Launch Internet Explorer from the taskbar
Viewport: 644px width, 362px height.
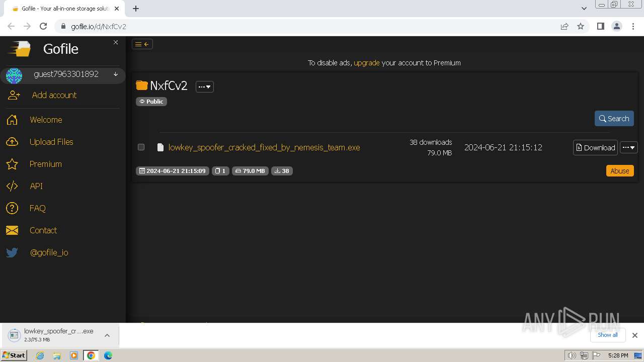pos(40,355)
